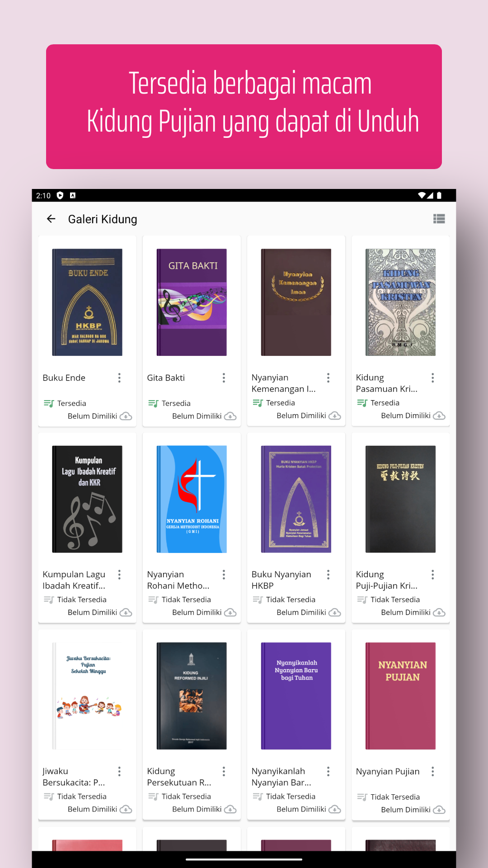Open the Nyanyikanlah Nyanyian Baru title
The width and height of the screenshot is (488, 868).
click(x=281, y=777)
